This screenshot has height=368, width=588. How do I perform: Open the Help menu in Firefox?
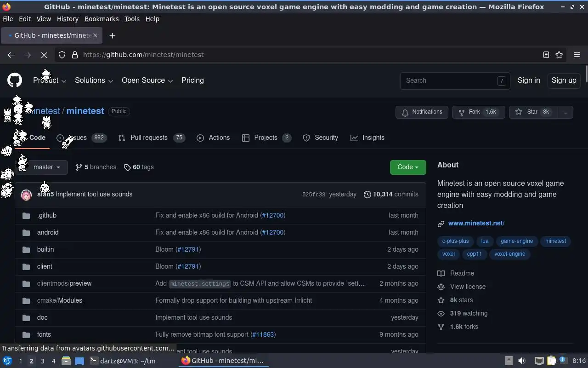(153, 19)
